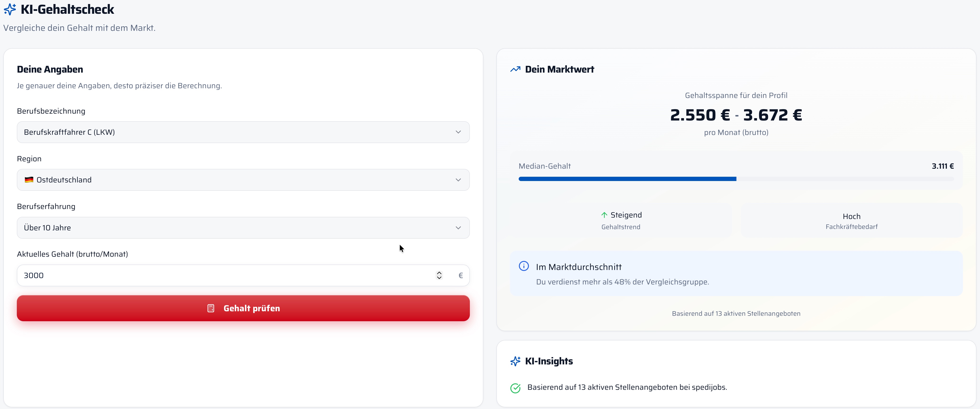The image size is (980, 409).
Task: Click the trending arrow icon beside Dein Marktwert
Action: [x=515, y=69]
